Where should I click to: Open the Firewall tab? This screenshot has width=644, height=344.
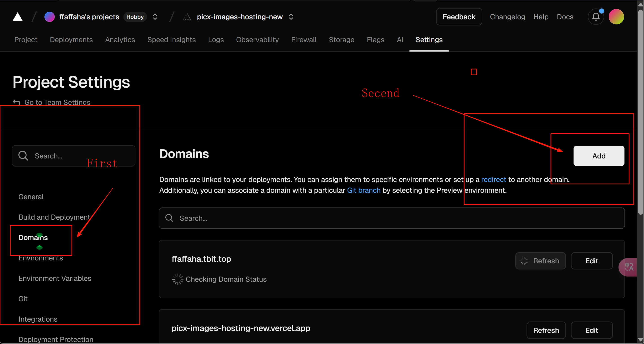(x=304, y=40)
